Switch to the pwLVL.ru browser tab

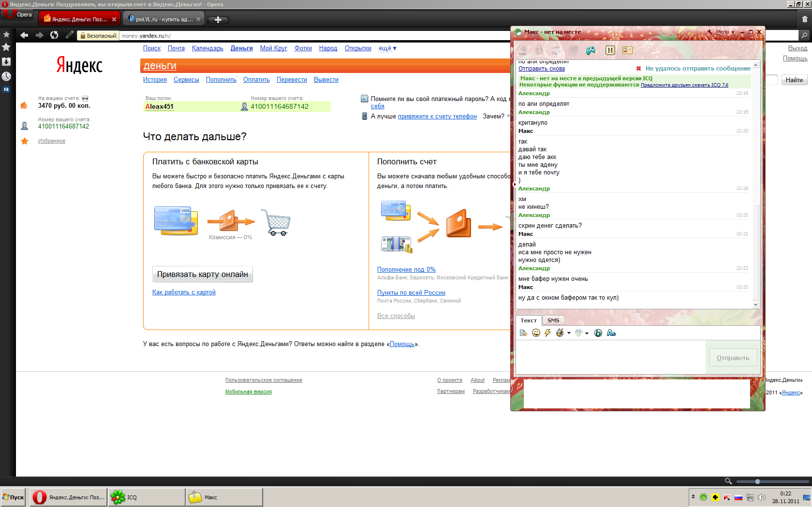tap(164, 19)
